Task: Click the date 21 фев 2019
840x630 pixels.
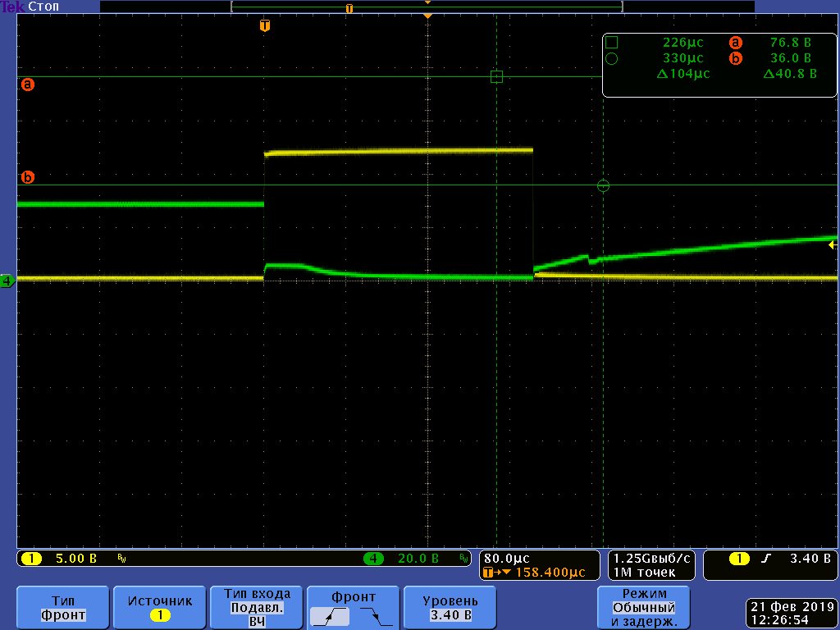Action: click(x=791, y=607)
